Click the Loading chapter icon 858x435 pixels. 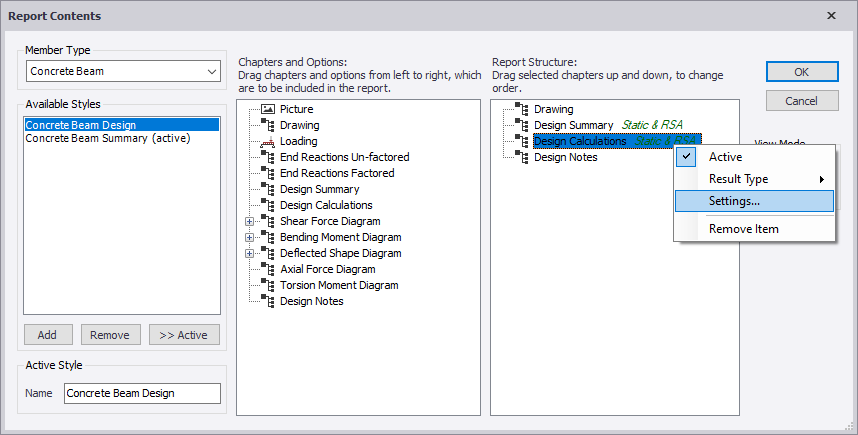point(267,141)
